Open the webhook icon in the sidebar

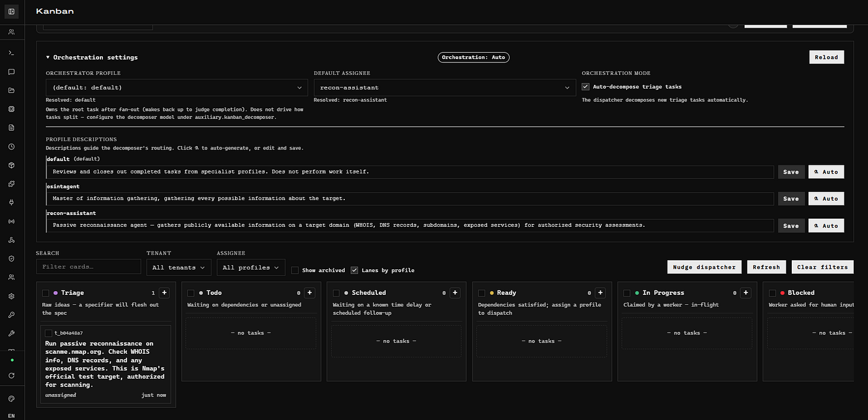coord(12,240)
